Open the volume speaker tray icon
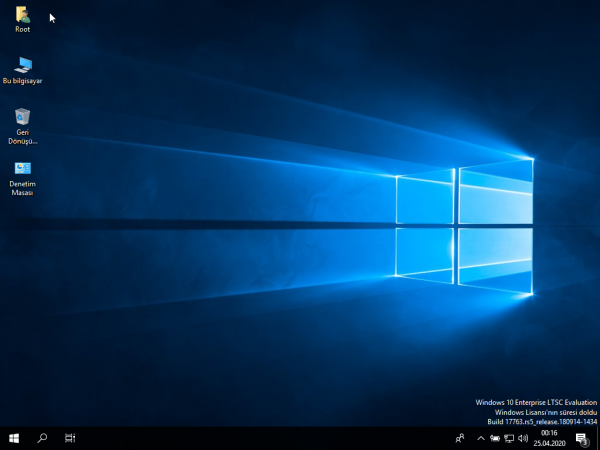Screen dimensions: 600x450 pos(523,438)
